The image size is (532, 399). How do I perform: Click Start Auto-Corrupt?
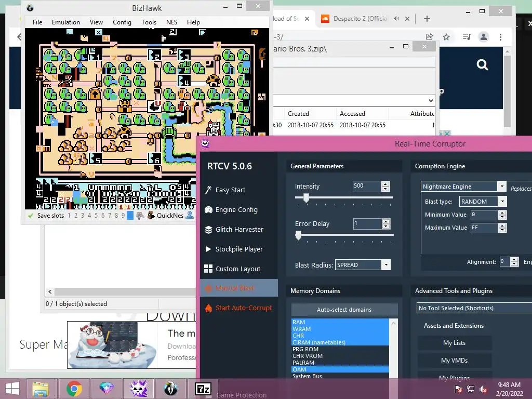click(239, 308)
